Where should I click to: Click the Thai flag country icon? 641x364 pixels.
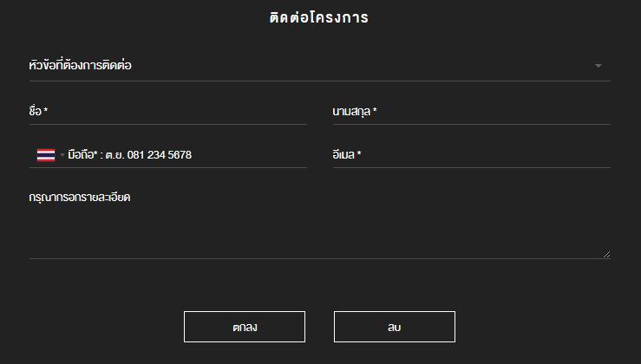coord(46,155)
